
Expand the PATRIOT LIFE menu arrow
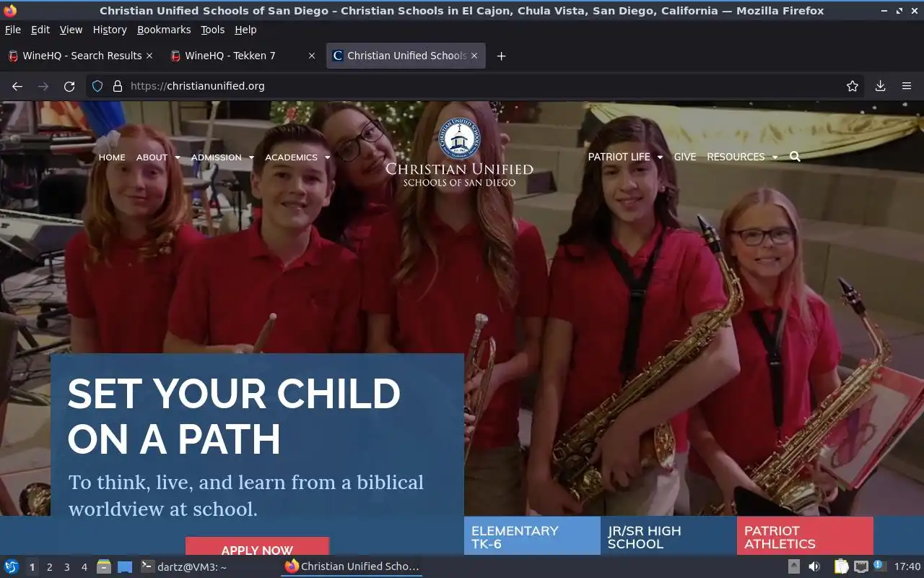click(x=660, y=157)
